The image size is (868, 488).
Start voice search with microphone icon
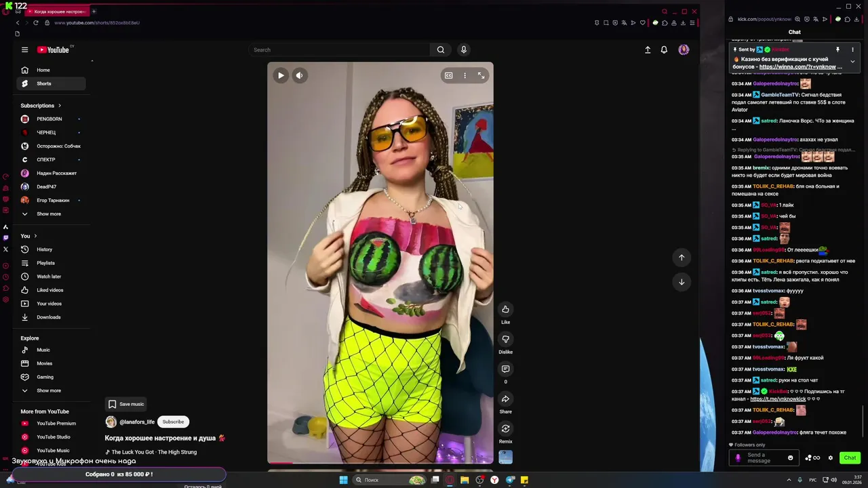click(464, 49)
